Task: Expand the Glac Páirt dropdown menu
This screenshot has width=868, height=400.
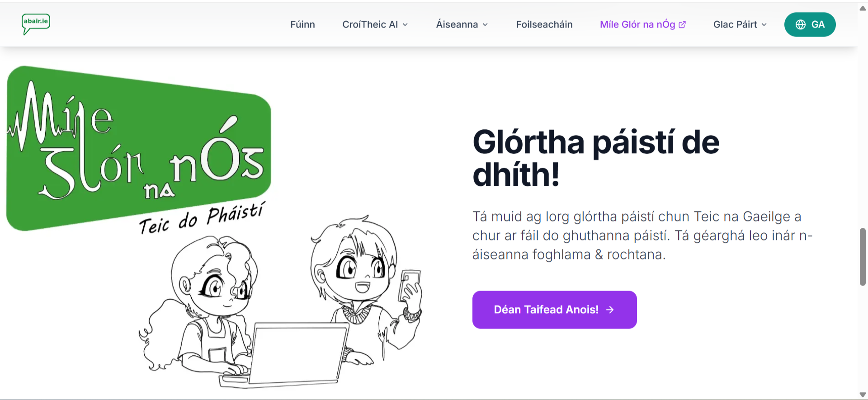Action: (x=740, y=24)
